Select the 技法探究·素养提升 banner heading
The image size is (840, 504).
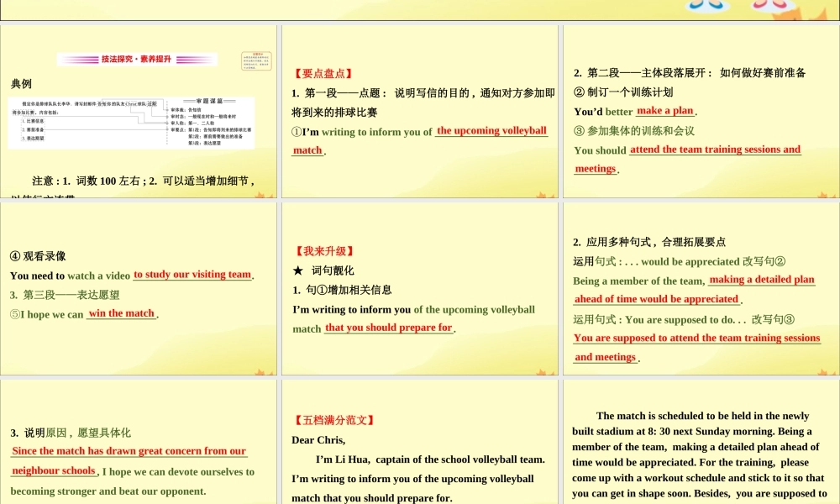[137, 59]
